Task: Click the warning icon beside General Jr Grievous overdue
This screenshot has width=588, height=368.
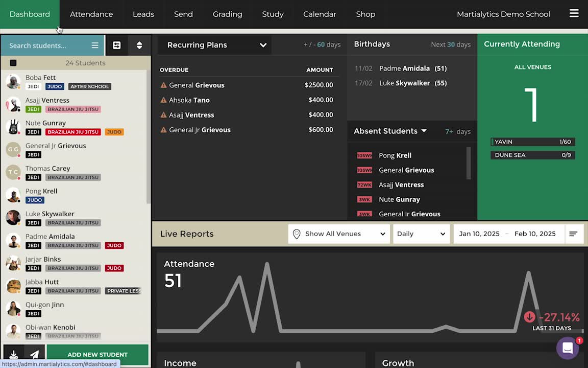Action: point(163,129)
